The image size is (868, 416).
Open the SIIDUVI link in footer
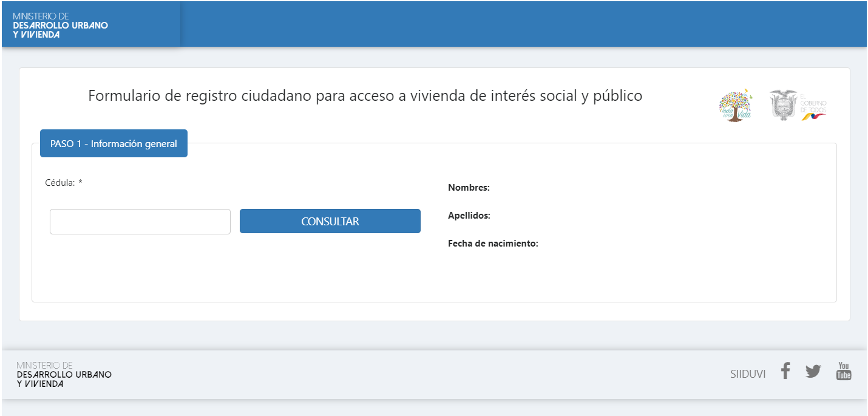coord(748,374)
